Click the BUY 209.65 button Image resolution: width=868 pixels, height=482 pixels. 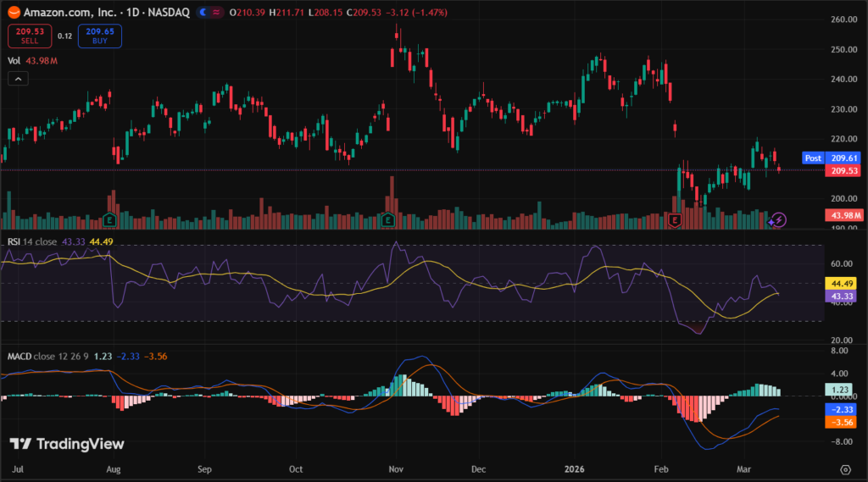point(99,36)
